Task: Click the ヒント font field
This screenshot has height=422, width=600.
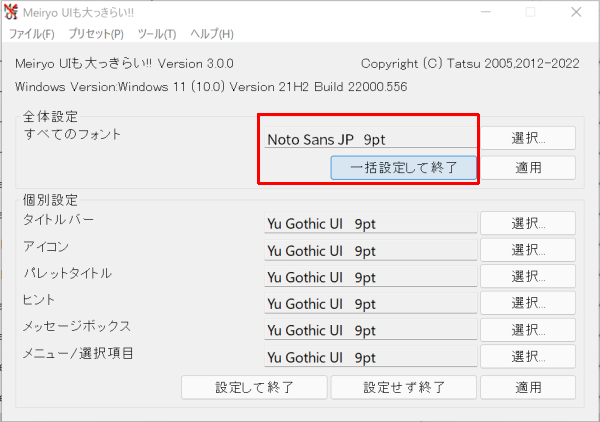Action: pos(370,303)
